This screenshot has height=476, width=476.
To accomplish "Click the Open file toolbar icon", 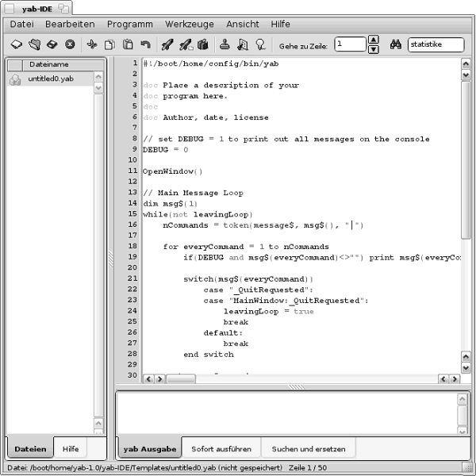I will pyautogui.click(x=34, y=44).
